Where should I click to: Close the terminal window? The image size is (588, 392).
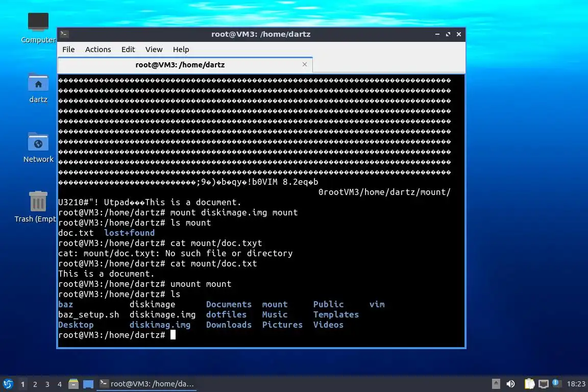(459, 34)
